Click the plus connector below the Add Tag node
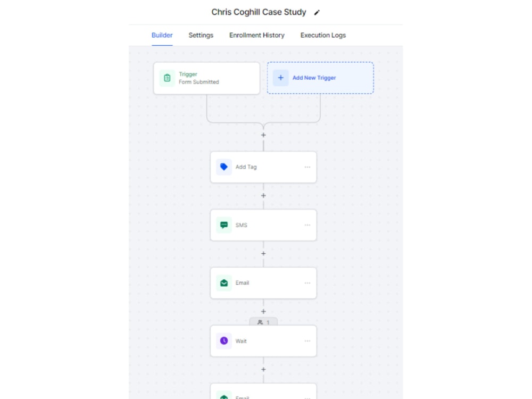The image size is (532, 399). [263, 195]
